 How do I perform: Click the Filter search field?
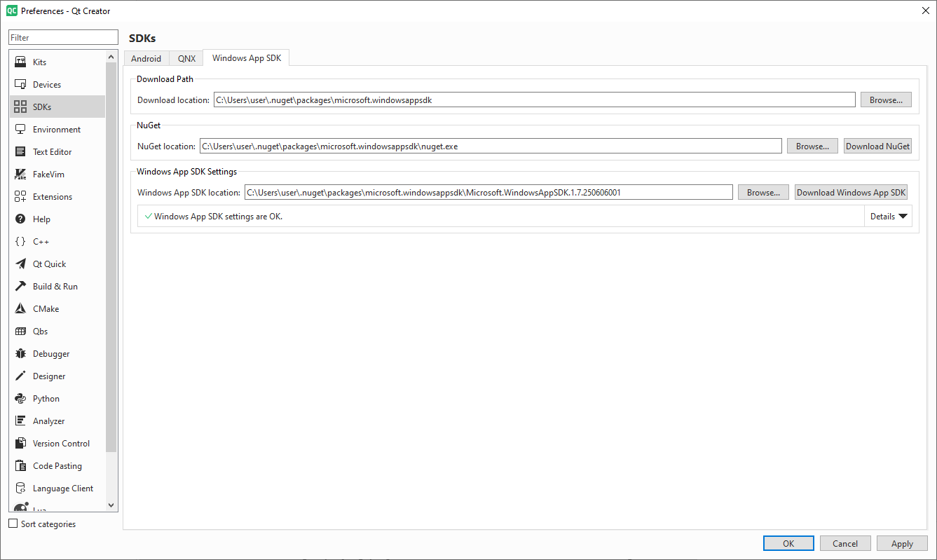pos(63,38)
